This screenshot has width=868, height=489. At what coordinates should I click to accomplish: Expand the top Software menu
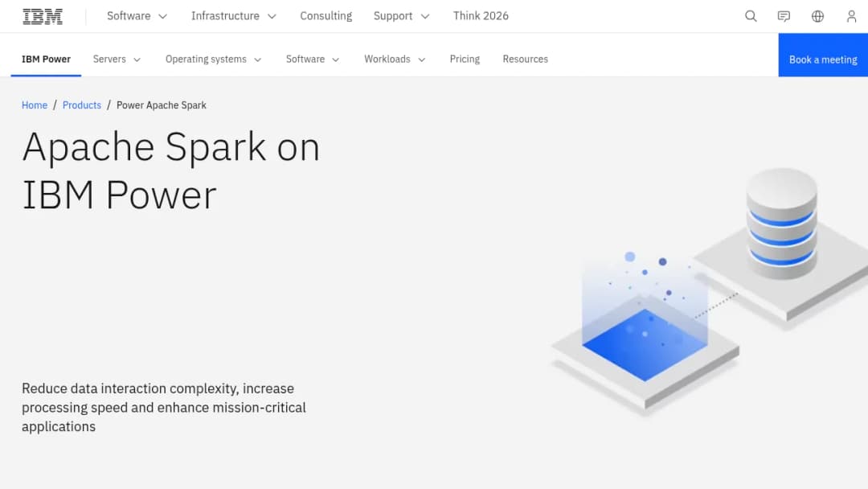pyautogui.click(x=137, y=16)
